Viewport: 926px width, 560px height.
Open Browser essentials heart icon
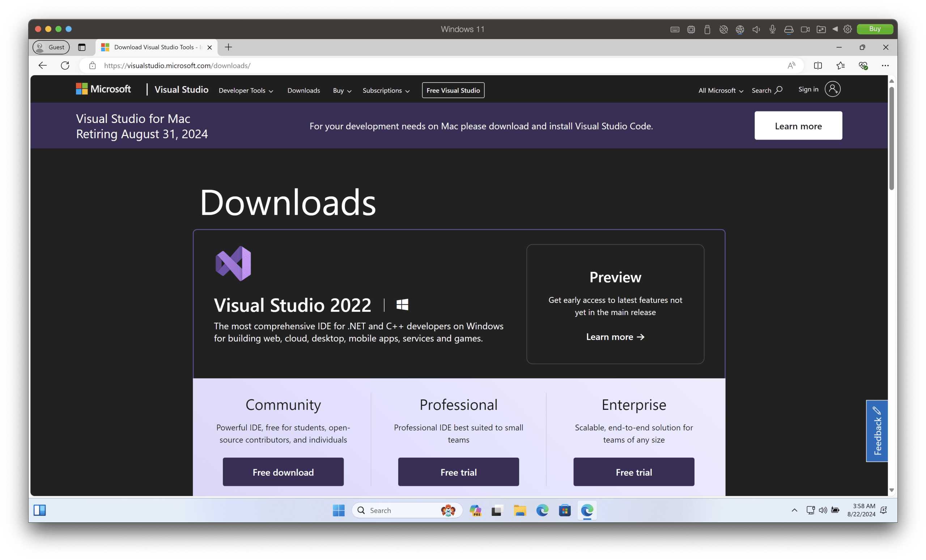863,65
